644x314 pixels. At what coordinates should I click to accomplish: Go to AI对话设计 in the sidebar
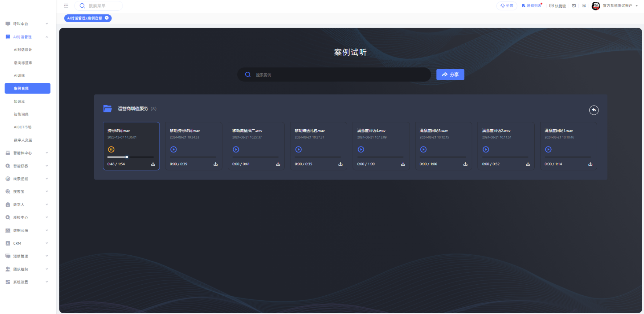click(x=23, y=50)
